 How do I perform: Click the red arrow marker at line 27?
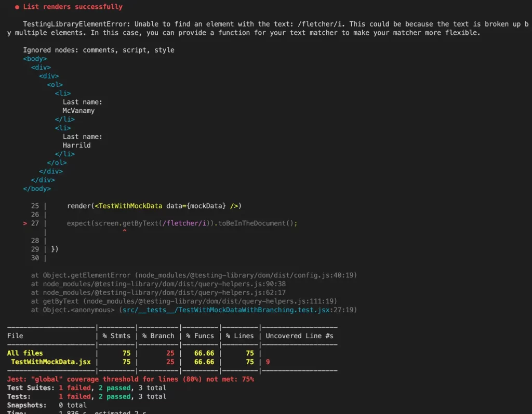point(25,223)
